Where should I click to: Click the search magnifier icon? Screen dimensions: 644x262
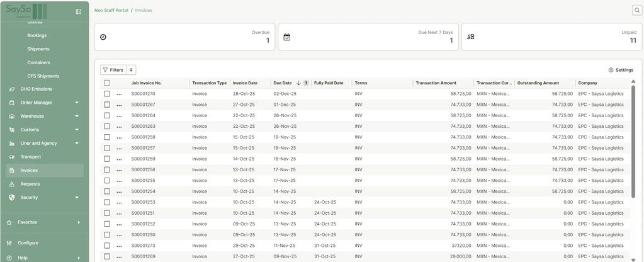tap(636, 10)
